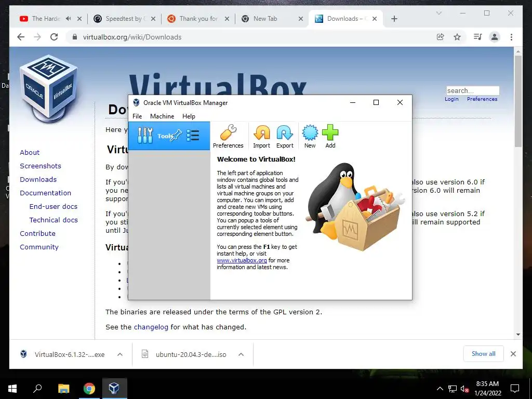This screenshot has width=532, height=399.
Task: Click the website search field
Action: [473, 90]
